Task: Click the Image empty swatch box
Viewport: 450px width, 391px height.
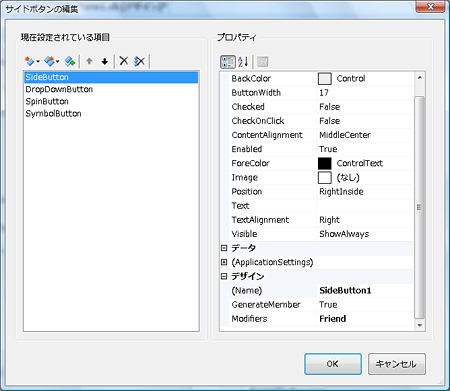Action: [x=325, y=178]
